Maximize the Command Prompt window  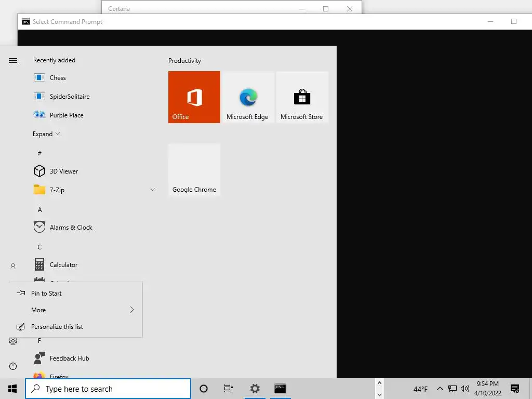pyautogui.click(x=514, y=21)
